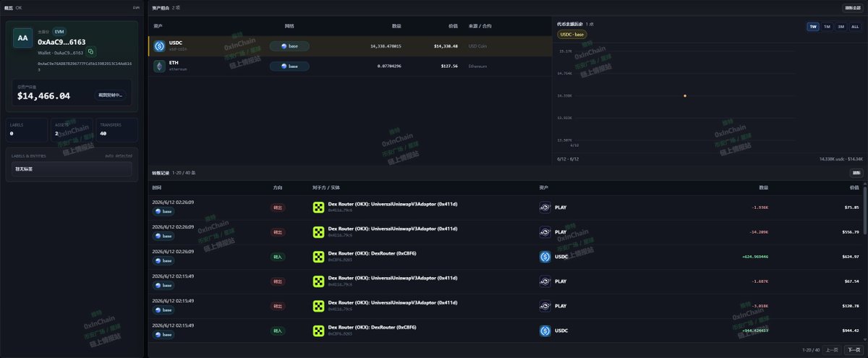Show ALL time chart range
The image size is (868, 358).
point(855,27)
